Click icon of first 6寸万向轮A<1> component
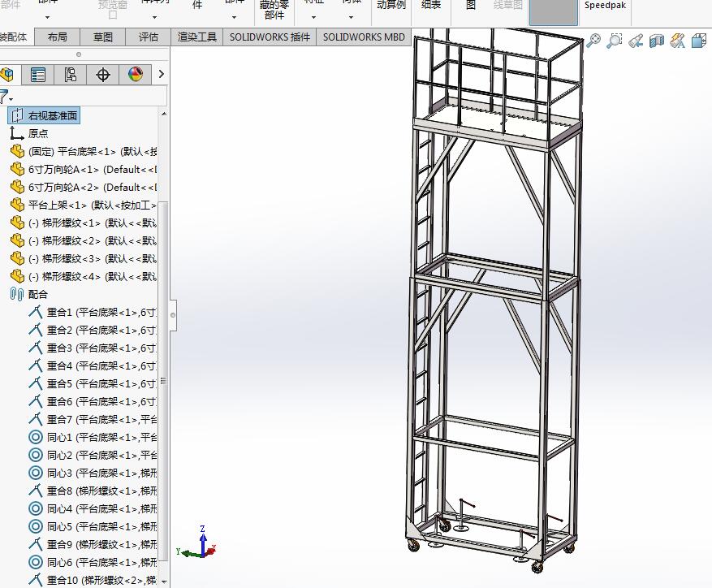The width and height of the screenshot is (712, 588). (17, 169)
